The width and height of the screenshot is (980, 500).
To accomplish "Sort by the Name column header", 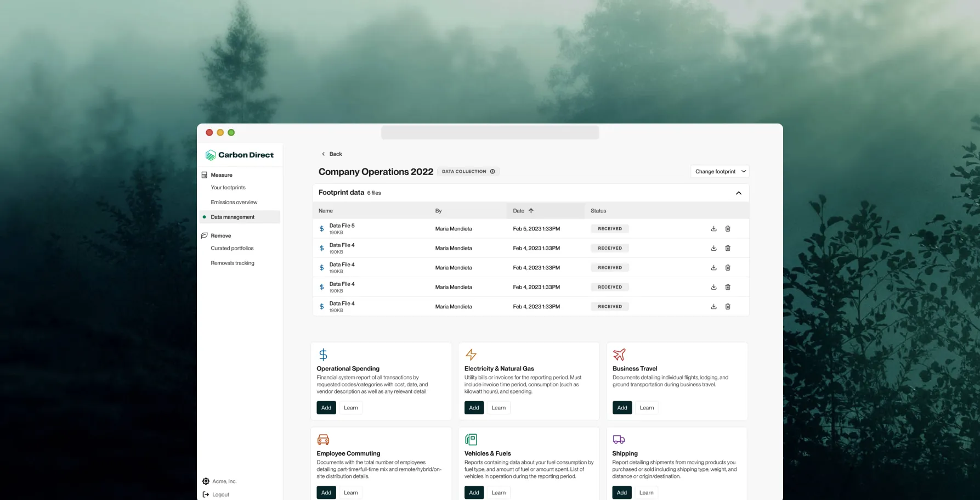I will click(326, 211).
